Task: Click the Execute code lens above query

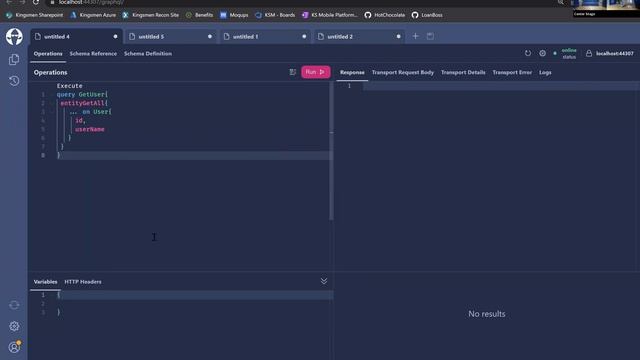Action: point(69,86)
